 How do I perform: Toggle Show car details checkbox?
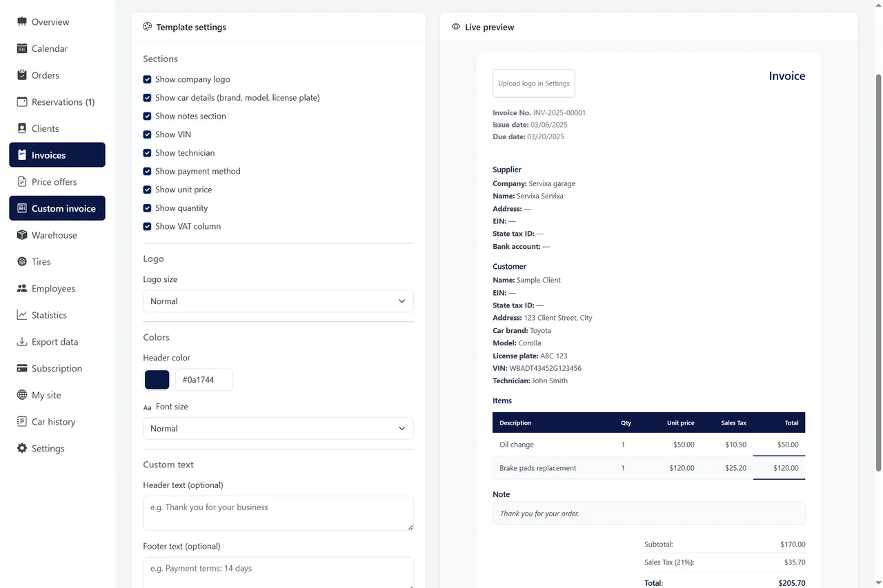pyautogui.click(x=147, y=98)
